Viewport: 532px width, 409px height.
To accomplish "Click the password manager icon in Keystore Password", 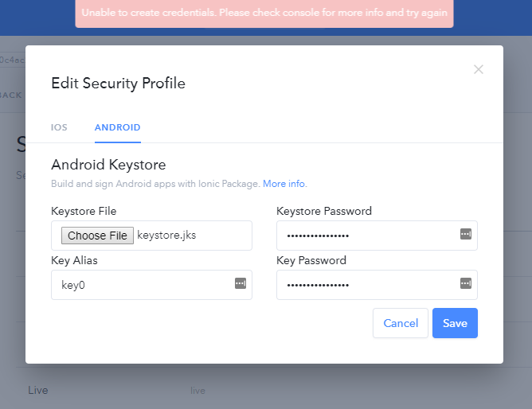I will click(466, 235).
